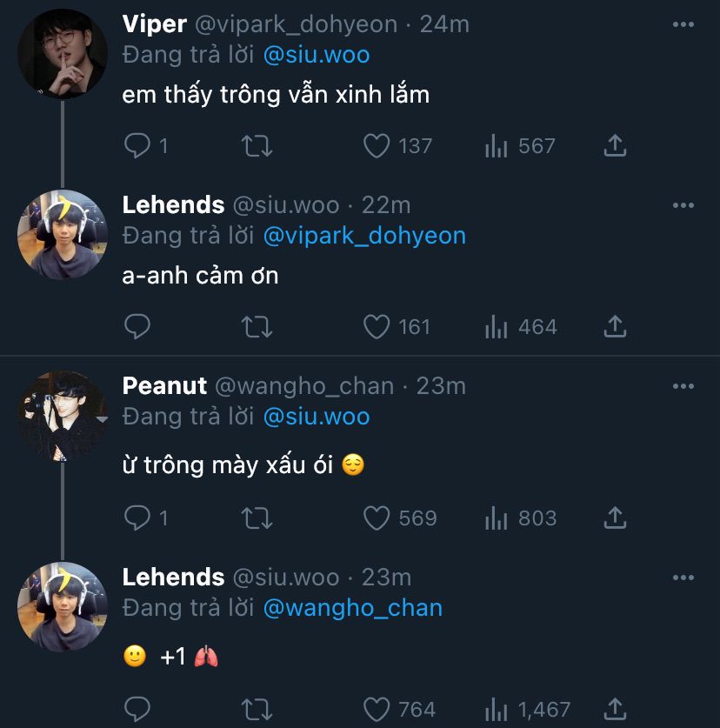Reply to Lehends' 'a-anh cảm ơn' tweet

pyautogui.click(x=137, y=327)
